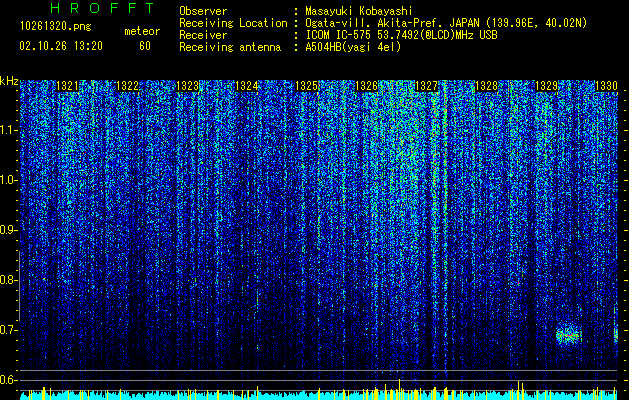Click the date stamp 02.10.26 13:20
The height and width of the screenshot is (400, 629).
(x=61, y=46)
